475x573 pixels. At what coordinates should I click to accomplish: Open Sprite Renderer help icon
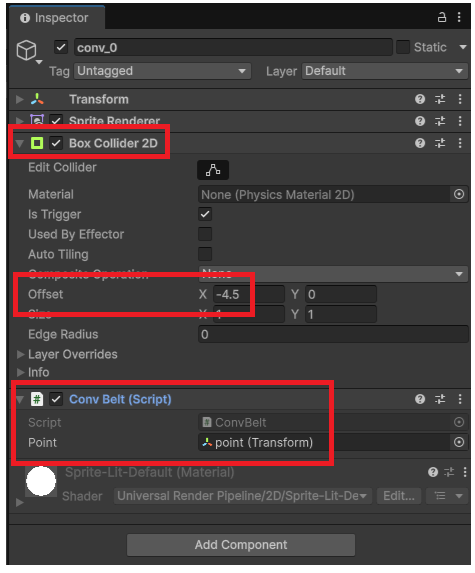(x=420, y=121)
